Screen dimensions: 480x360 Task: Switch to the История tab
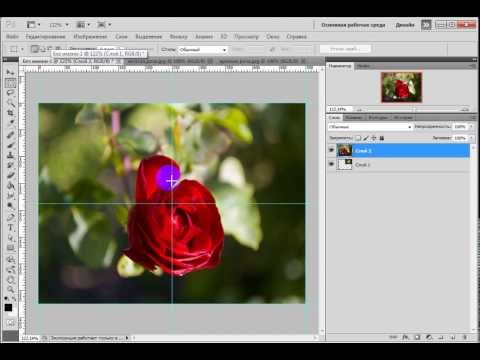pos(403,117)
